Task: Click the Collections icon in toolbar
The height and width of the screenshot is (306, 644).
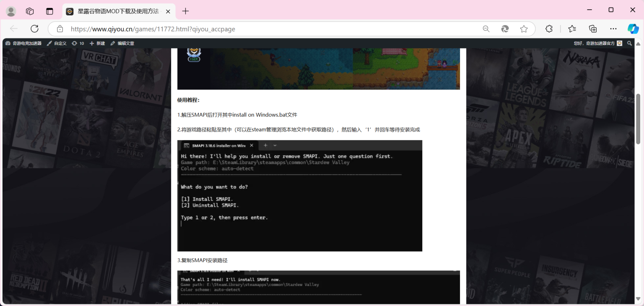Action: [x=592, y=28]
